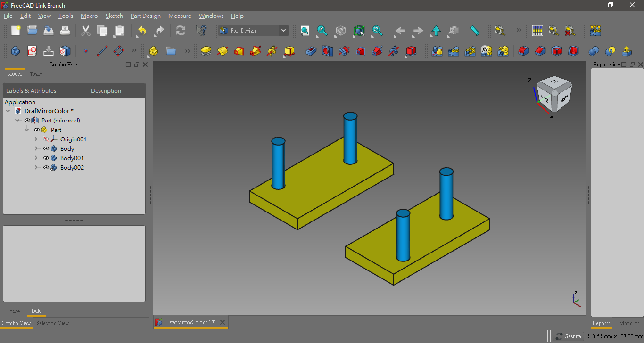Screen dimensions: 644x343
Task: Collapse the DrafMirrorColor document node
Action: coord(8,111)
